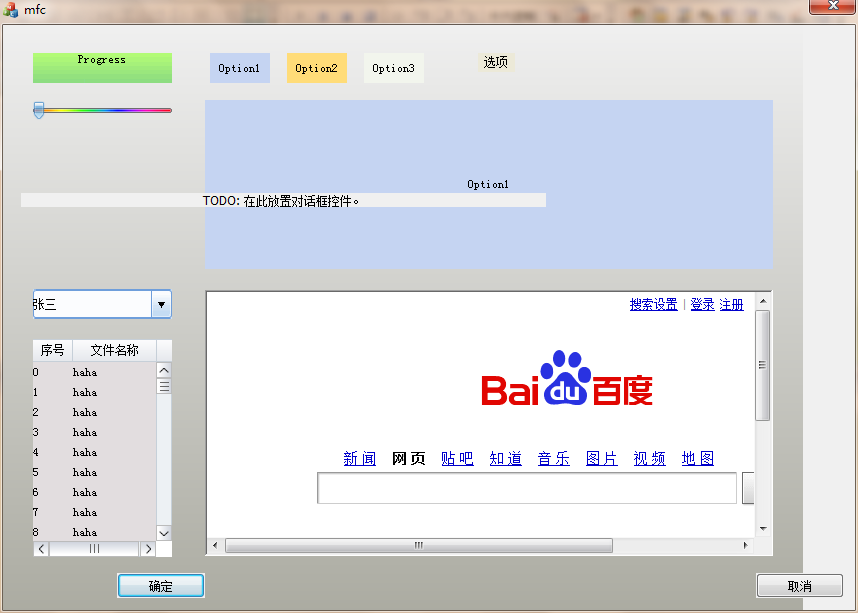Open the 音乐 link

pyautogui.click(x=554, y=458)
